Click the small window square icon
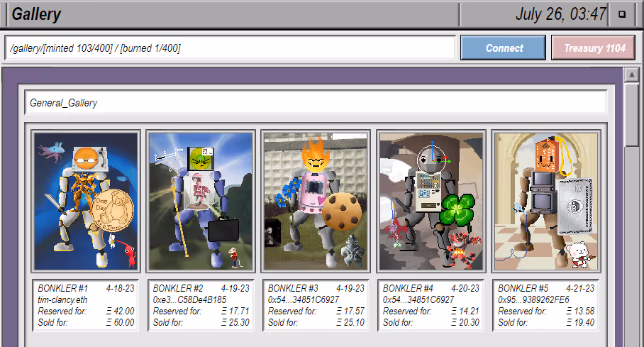644x347 pixels. pos(622,14)
